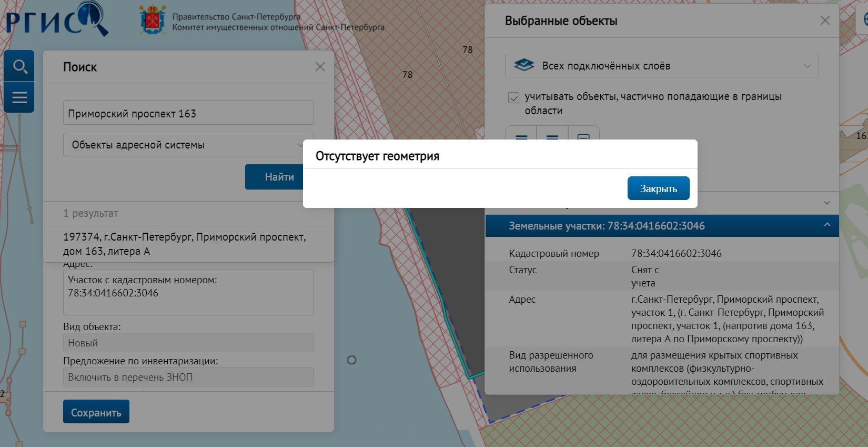Screen dimensions: 868x447
Task: Expand the collapsed section above Земельные участки
Action: click(x=827, y=203)
